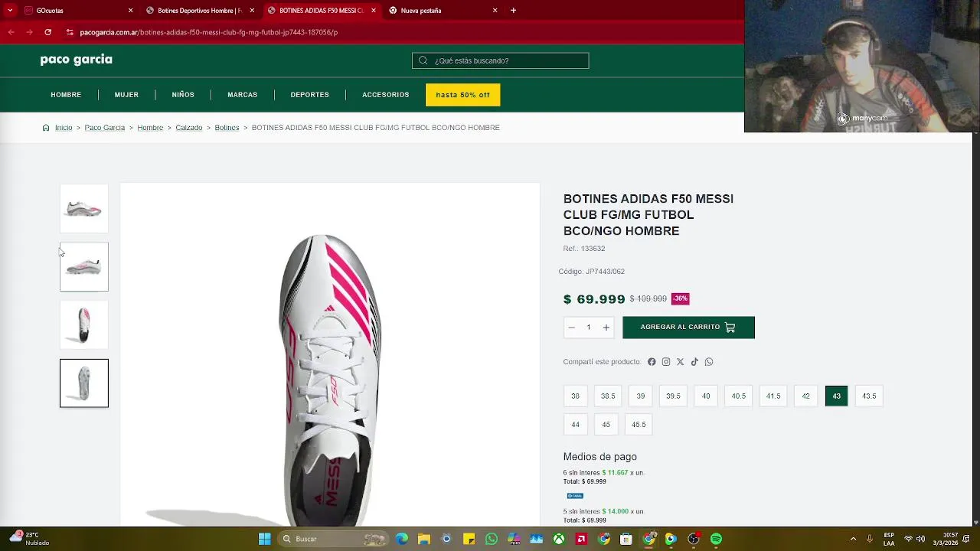Screen dimensions: 980x551
Task: Open Calzado breadcrumb link
Action: pyautogui.click(x=188, y=128)
